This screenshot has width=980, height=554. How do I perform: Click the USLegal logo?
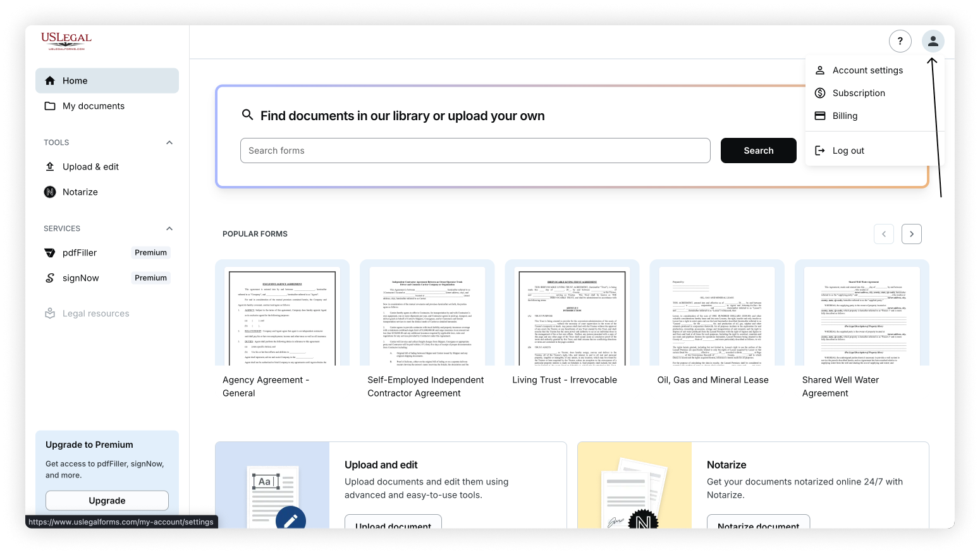[66, 40]
